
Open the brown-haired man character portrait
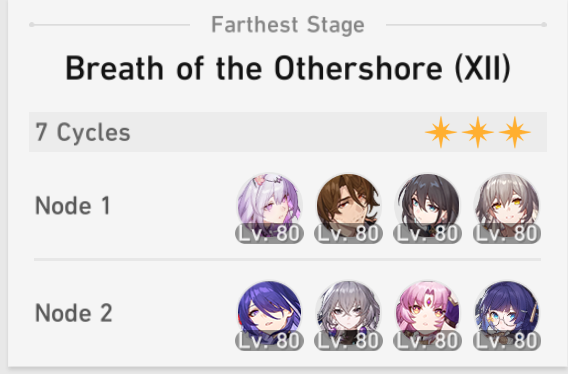coord(348,206)
